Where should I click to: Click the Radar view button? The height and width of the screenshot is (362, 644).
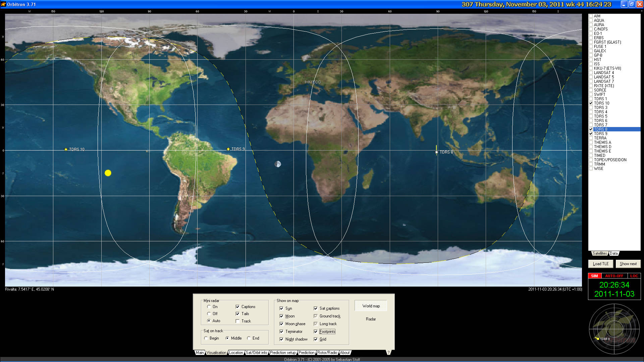click(x=371, y=319)
